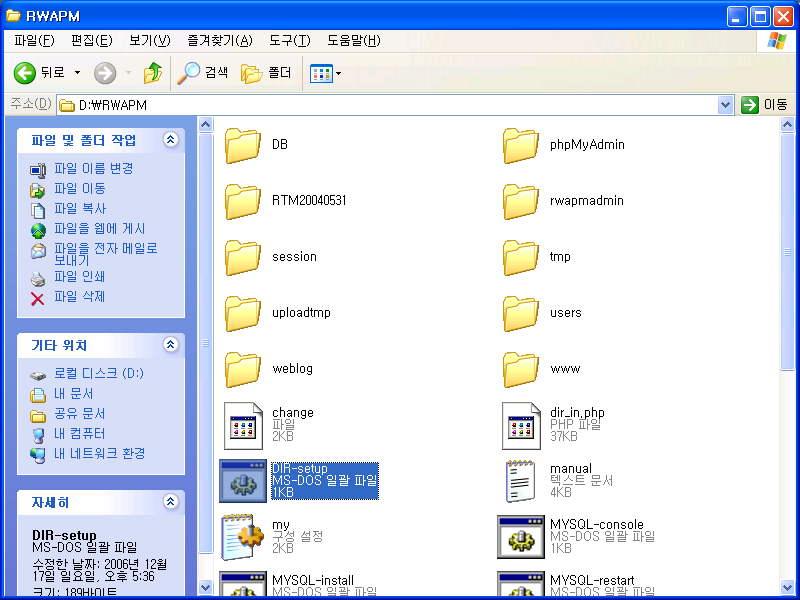Click 파일 복사 link
Viewport: 800px width, 600px height.
click(80, 209)
